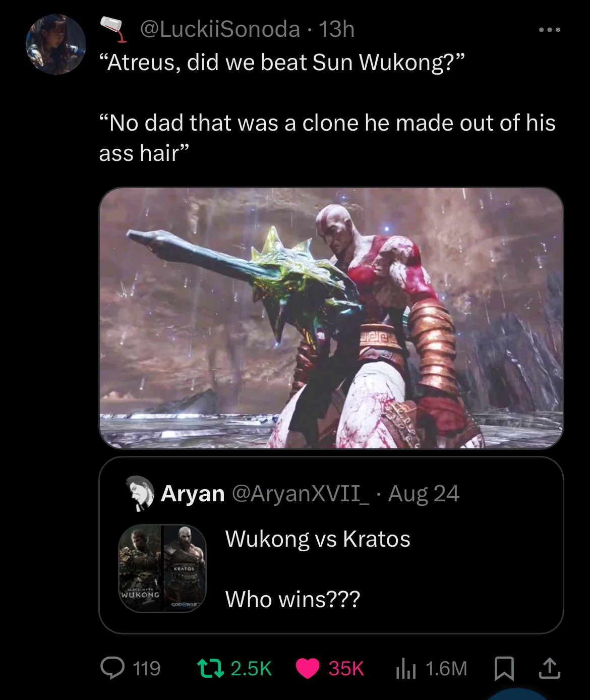This screenshot has height=700, width=590.
Task: Open quoted post text 'Who wins???'
Action: point(292,599)
